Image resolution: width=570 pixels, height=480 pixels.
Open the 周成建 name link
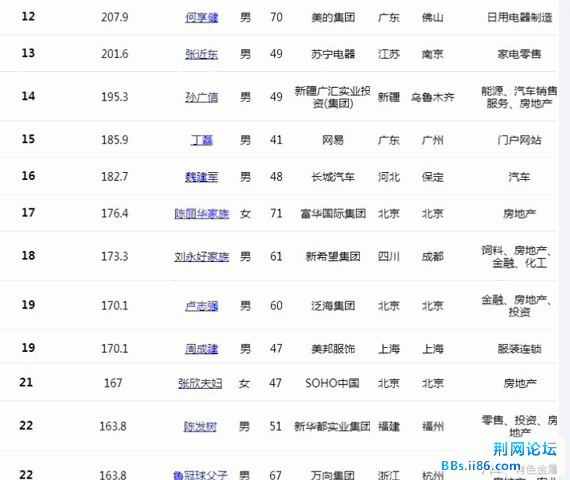click(201, 349)
